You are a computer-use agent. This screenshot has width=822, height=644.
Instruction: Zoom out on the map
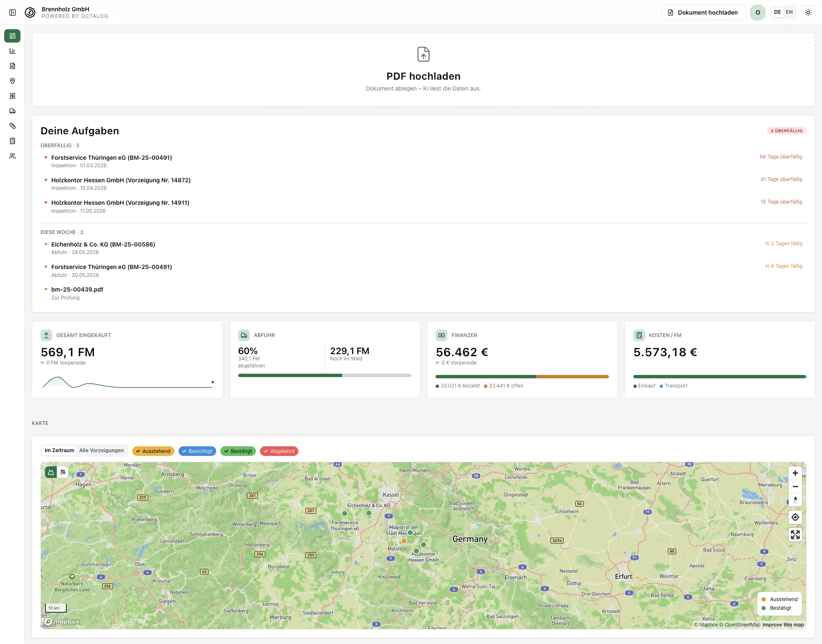point(795,486)
